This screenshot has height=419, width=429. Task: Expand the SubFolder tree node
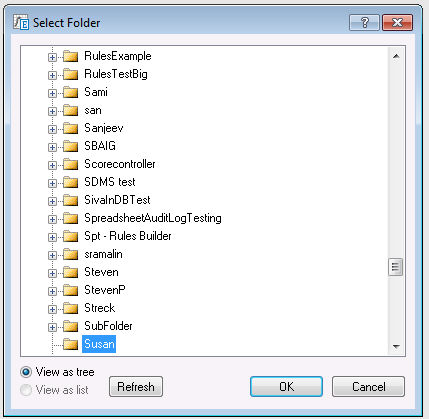[x=52, y=327]
